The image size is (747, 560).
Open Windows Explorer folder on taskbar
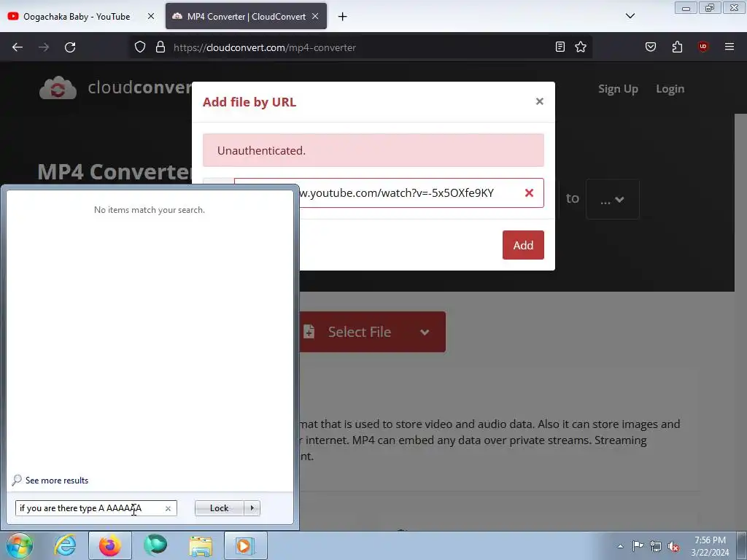[201, 545]
